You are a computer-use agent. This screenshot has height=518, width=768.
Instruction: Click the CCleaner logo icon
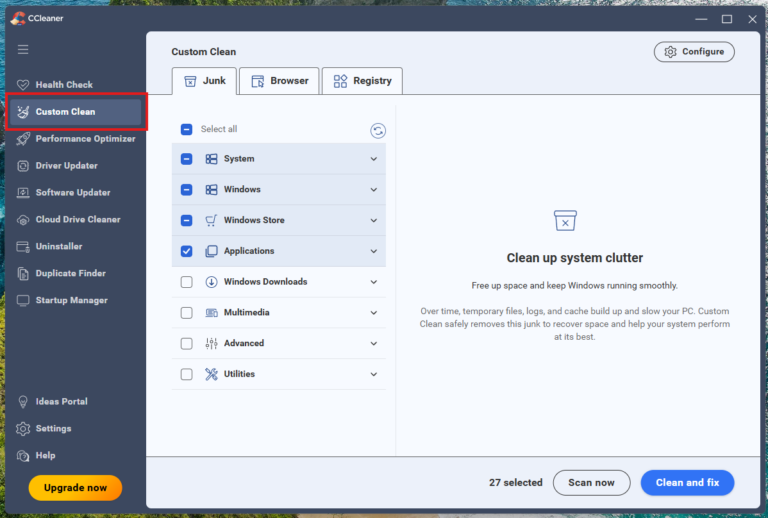(x=18, y=18)
